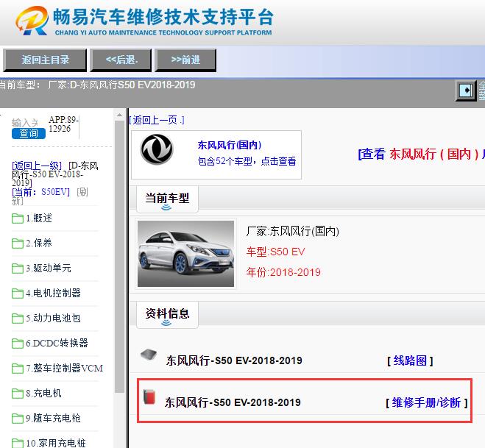This screenshot has width=485, height=448.
Task: Click the text 厂家:东风风行(国内)
Action: point(293,231)
